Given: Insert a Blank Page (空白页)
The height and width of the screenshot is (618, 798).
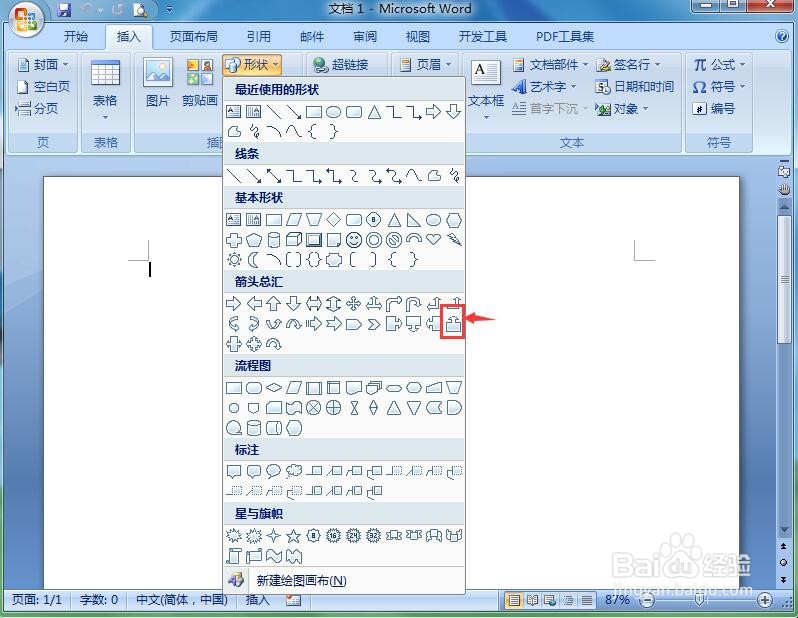Looking at the screenshot, I should pos(43,87).
